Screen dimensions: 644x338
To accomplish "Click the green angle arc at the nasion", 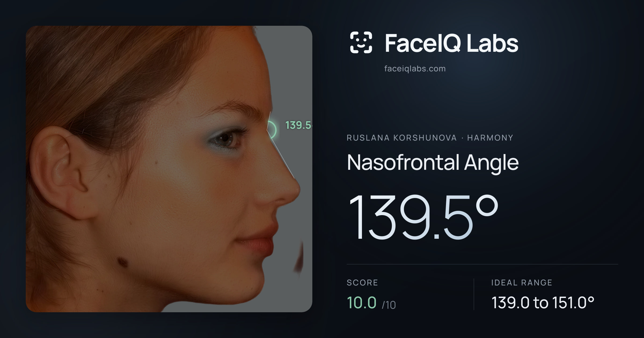I will click(273, 130).
